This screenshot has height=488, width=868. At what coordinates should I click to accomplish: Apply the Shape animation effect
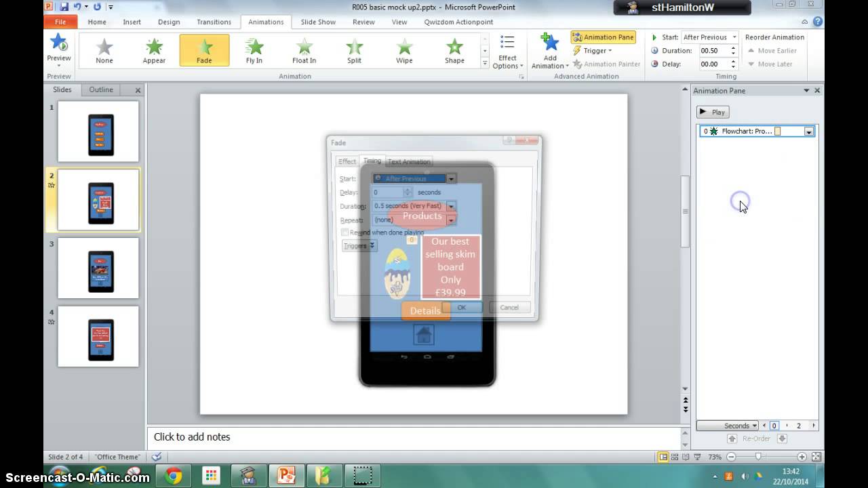pos(454,51)
